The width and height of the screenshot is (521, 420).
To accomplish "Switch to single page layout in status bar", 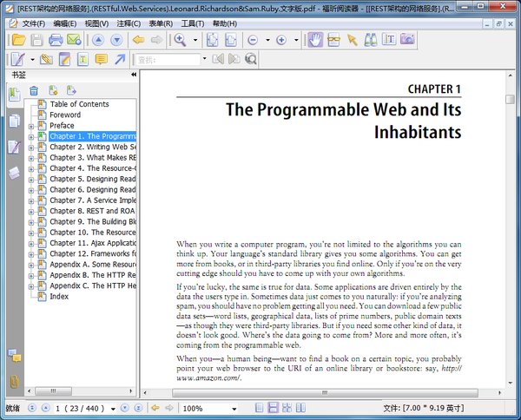I will tap(260, 408).
